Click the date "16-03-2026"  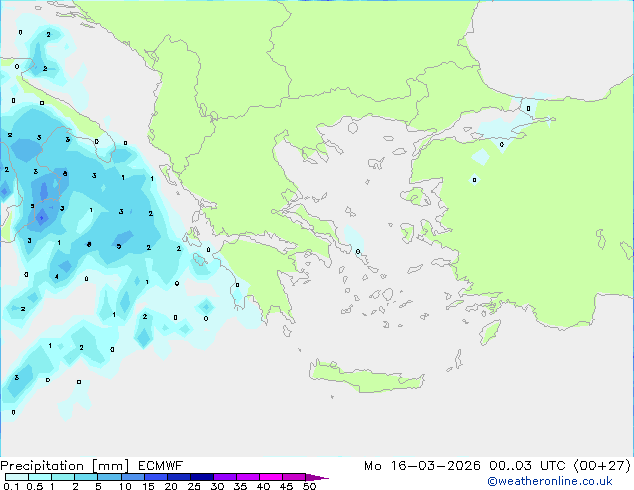435,466
